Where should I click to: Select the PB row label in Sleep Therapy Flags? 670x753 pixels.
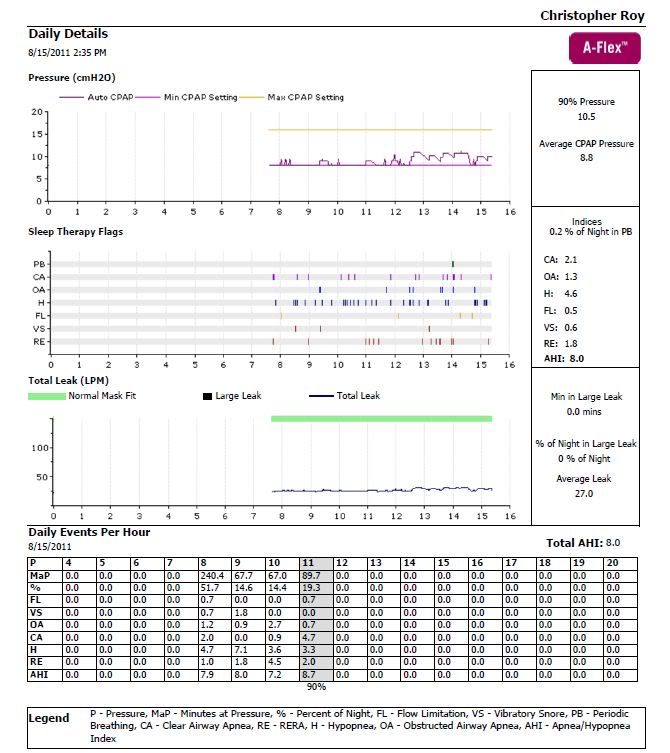point(38,263)
